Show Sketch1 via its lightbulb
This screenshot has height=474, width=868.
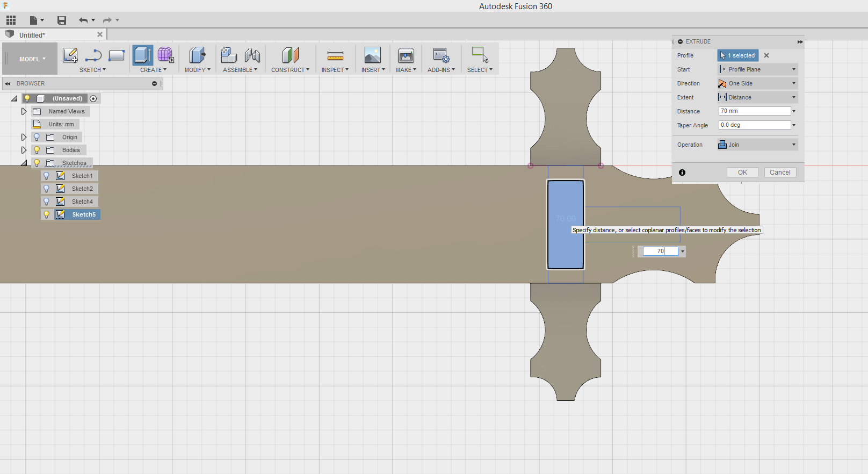coord(47,176)
